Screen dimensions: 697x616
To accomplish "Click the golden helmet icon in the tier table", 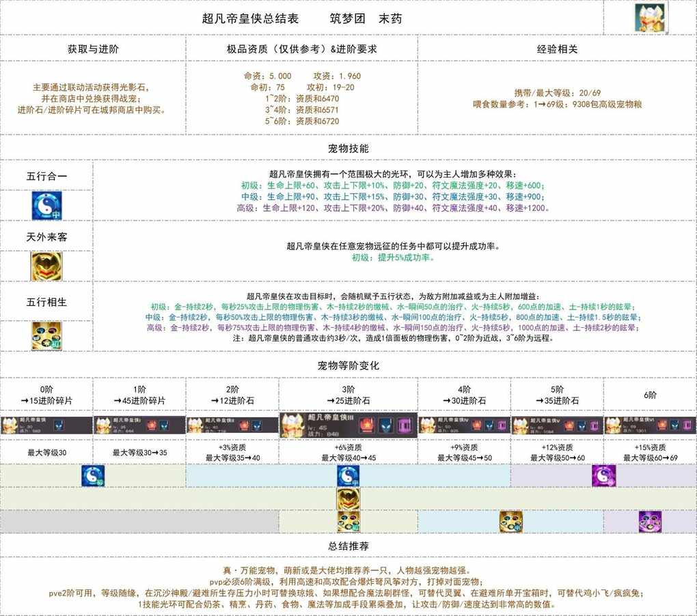I will [x=348, y=499].
